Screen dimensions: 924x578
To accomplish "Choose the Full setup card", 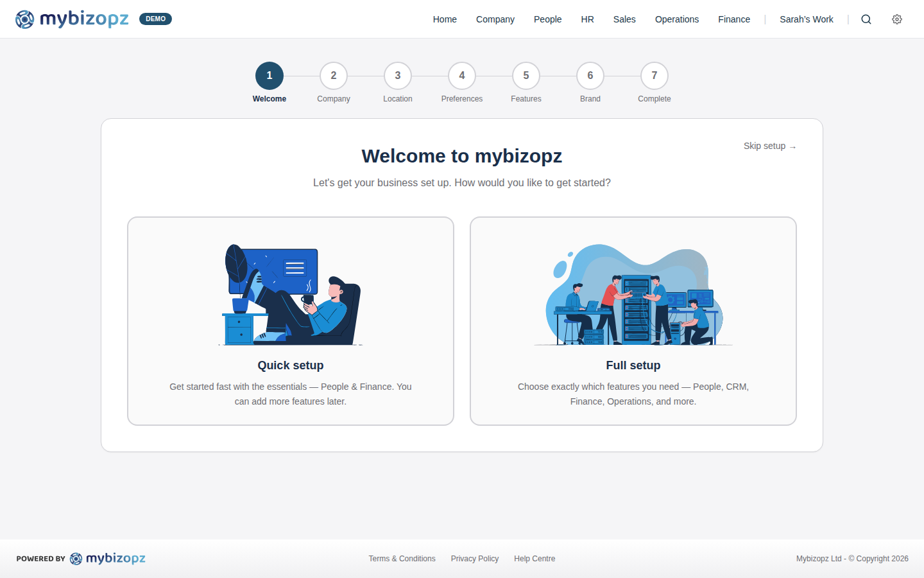I will coord(633,321).
